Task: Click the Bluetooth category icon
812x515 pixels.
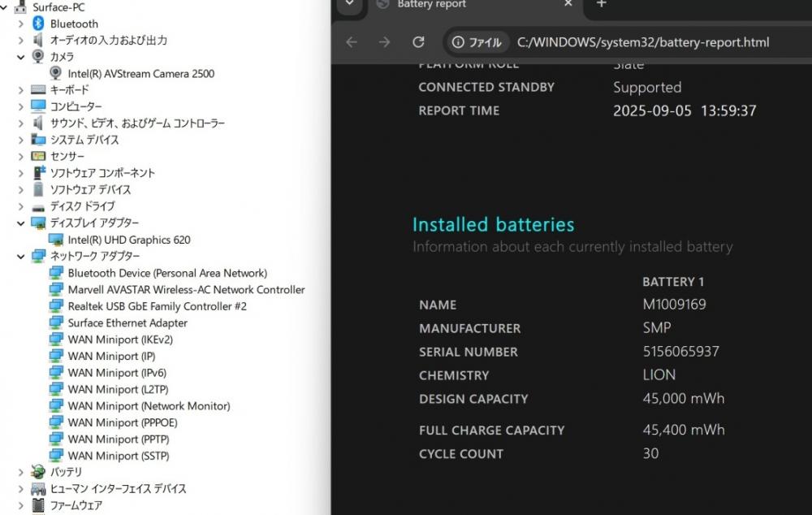Action: (x=37, y=24)
